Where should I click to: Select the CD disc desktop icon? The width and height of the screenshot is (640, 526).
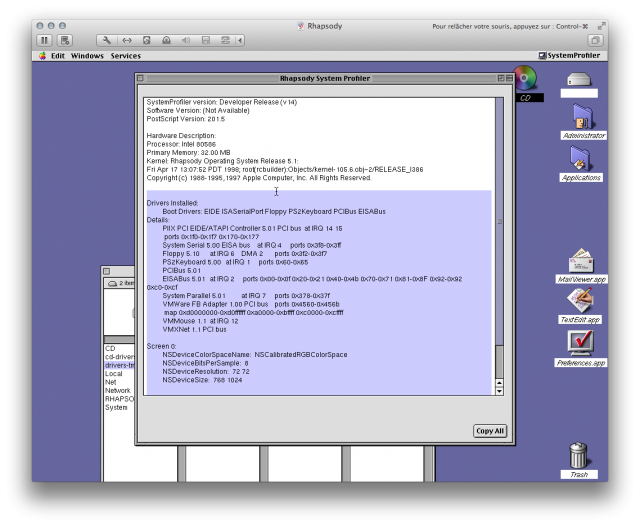pyautogui.click(x=525, y=78)
